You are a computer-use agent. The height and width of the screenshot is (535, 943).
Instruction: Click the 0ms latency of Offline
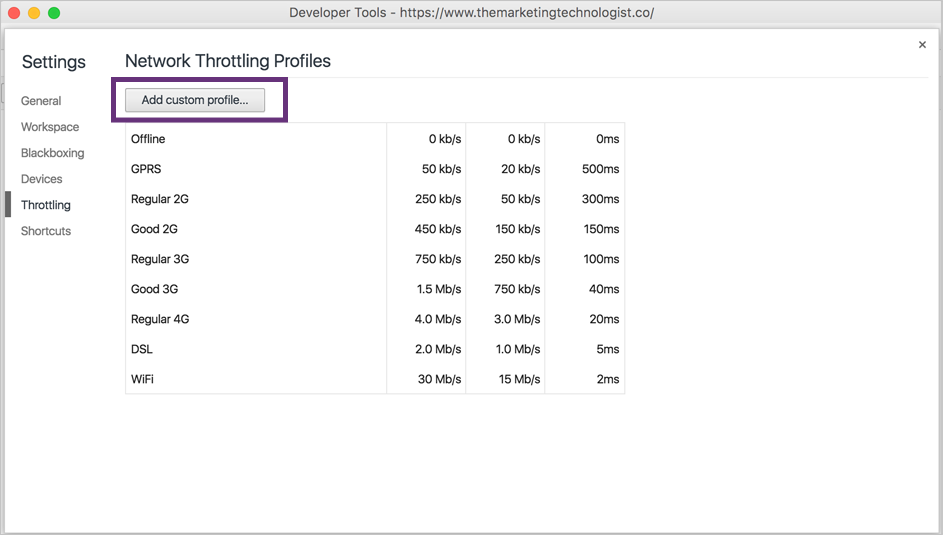click(607, 139)
